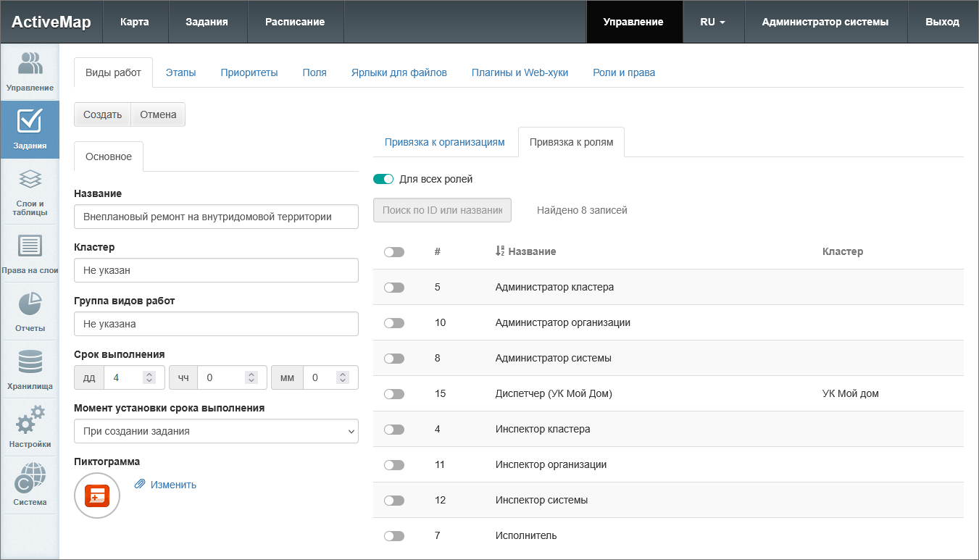Enable toggle for Администратор кластера role
This screenshot has height=560, width=979.
coord(394,288)
